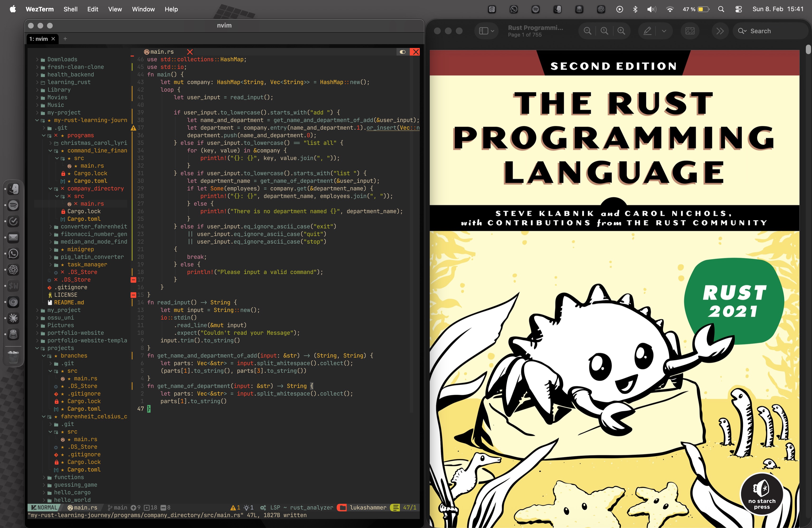This screenshot has height=528, width=812.
Task: Open markup pen options dropdown arrow
Action: [664, 31]
